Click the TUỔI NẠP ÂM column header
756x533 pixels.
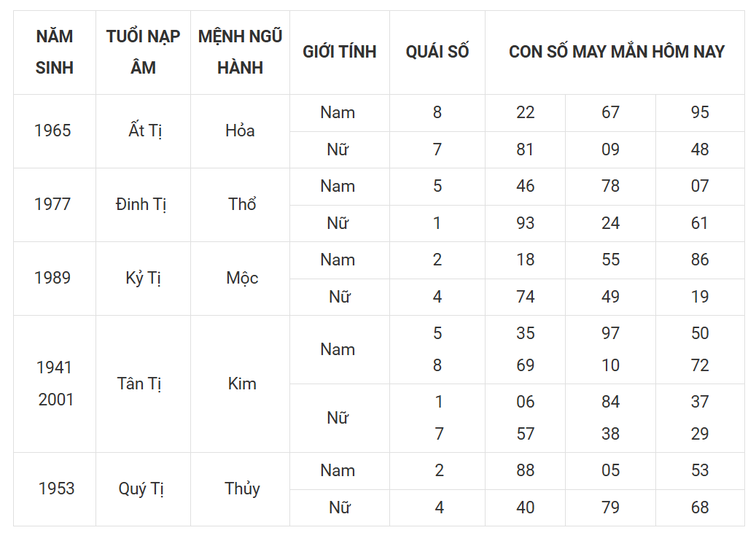(x=143, y=52)
